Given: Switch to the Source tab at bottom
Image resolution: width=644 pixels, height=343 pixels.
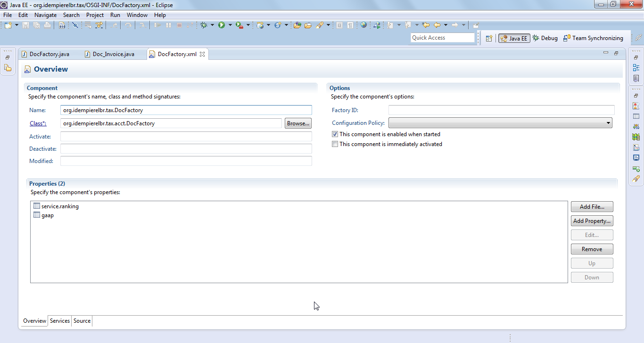Looking at the screenshot, I should 82,321.
